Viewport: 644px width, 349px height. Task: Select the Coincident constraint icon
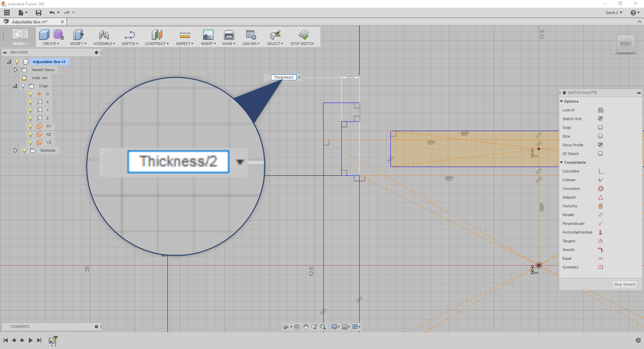(x=600, y=171)
